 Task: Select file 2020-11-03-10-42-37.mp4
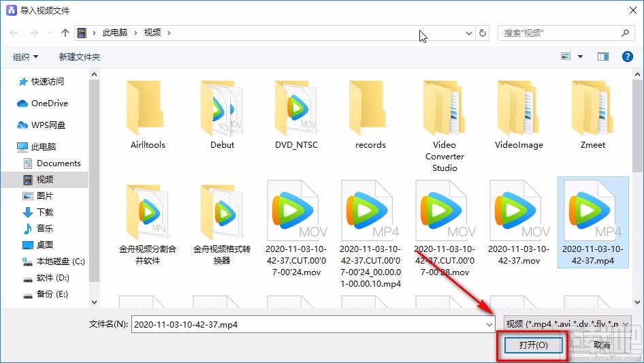(x=593, y=223)
